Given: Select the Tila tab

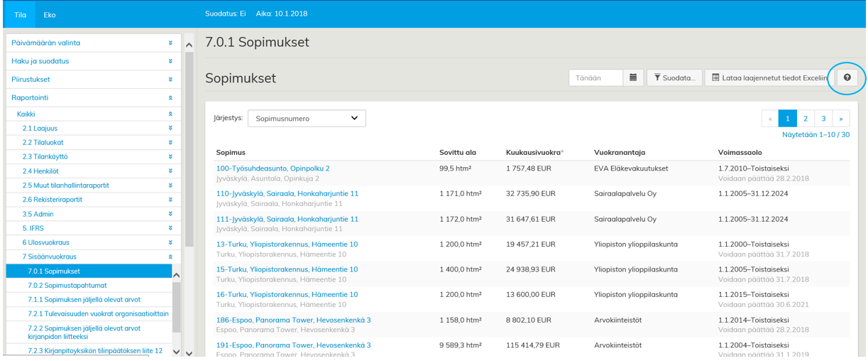Looking at the screenshot, I should 21,14.
